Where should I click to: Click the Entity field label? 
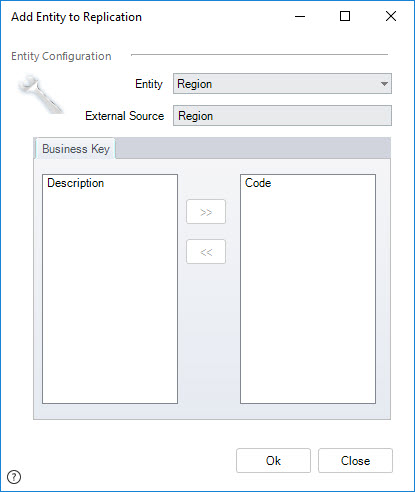click(149, 84)
